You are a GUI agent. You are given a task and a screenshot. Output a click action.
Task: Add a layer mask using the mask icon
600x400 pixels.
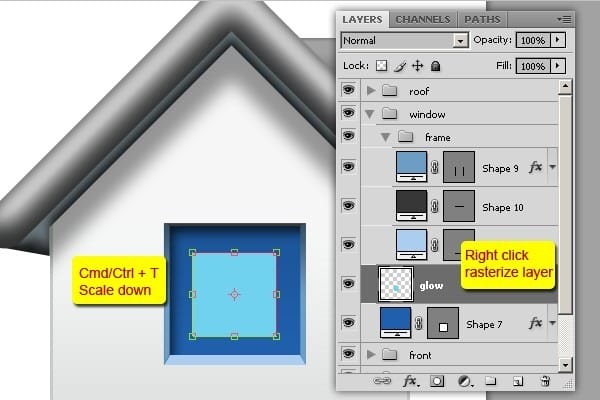437,381
